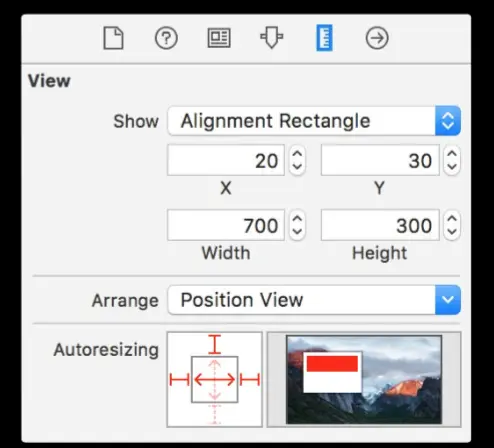
Task: Toggle the flexible width autoresizing arrow
Action: coord(215,380)
